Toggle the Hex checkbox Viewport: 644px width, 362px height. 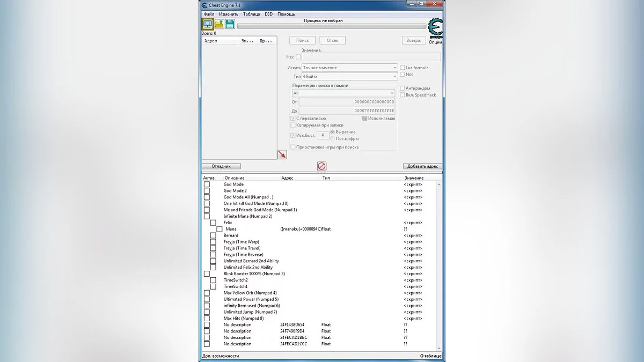(x=298, y=57)
